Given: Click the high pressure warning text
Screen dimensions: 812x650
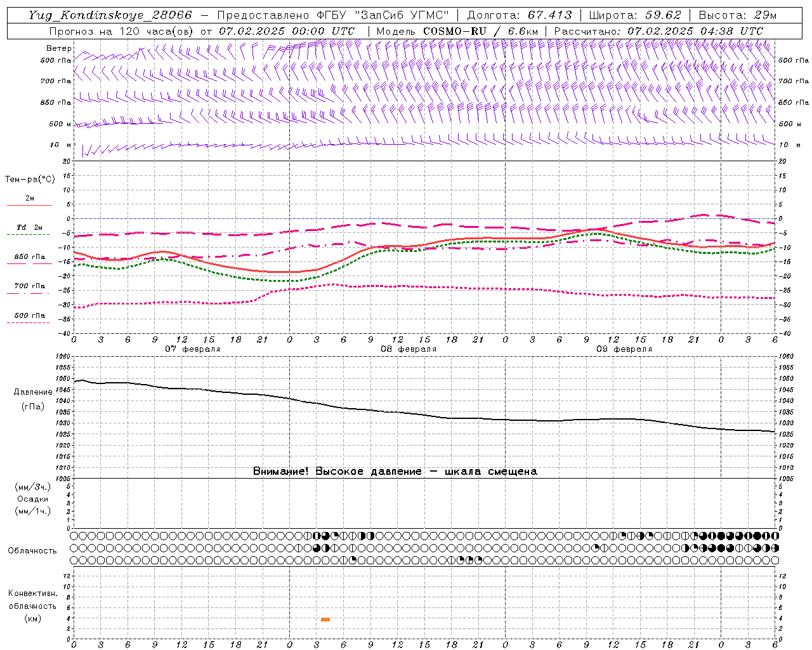Looking at the screenshot, I should tap(395, 472).
